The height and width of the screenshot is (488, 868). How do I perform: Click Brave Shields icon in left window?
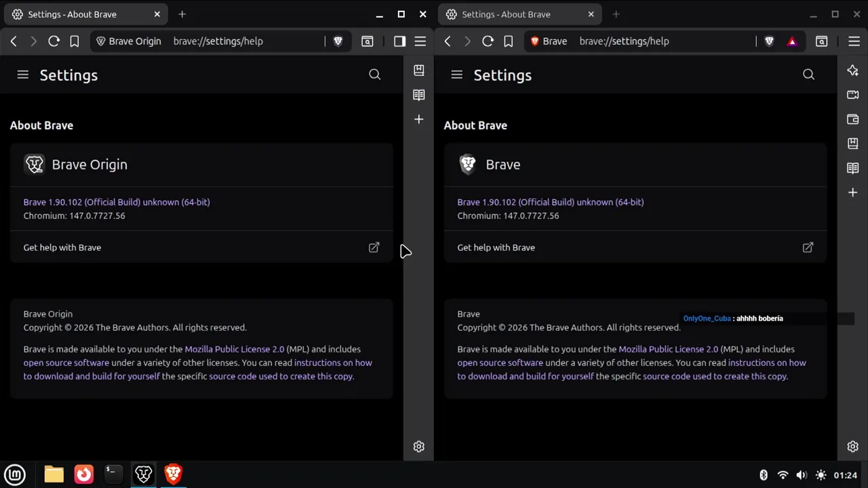coord(338,41)
